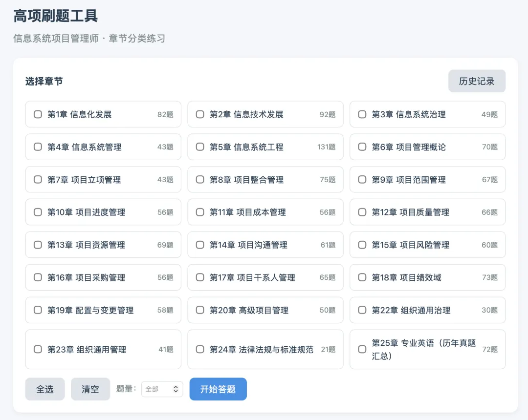
Task: Enable the 第8章 项目整合管理 checkbox
Action: tap(200, 180)
